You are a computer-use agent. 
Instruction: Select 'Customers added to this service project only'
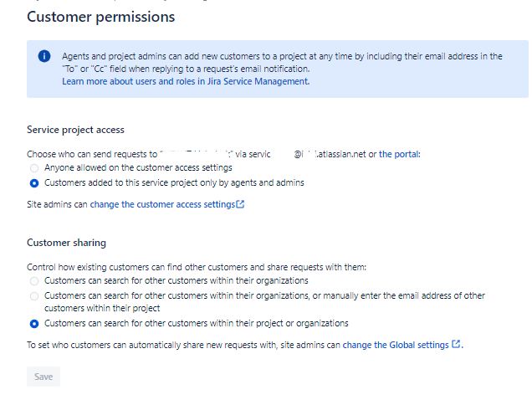tap(34, 183)
